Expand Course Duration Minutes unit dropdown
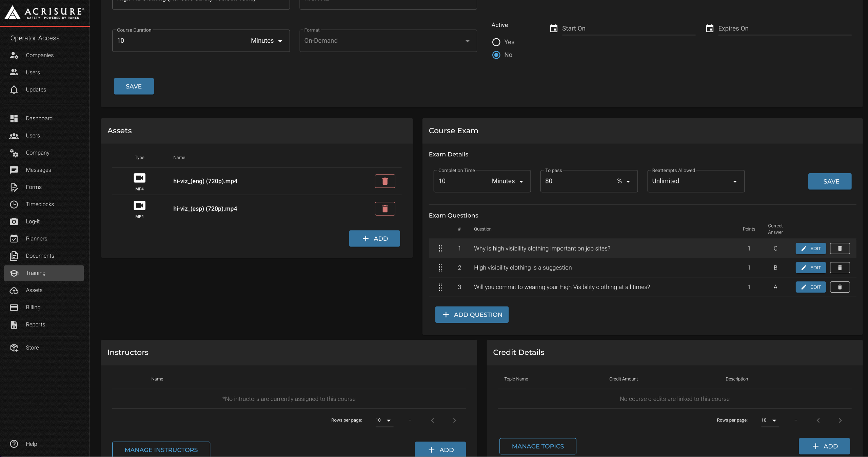The width and height of the screenshot is (868, 457). 267,41
